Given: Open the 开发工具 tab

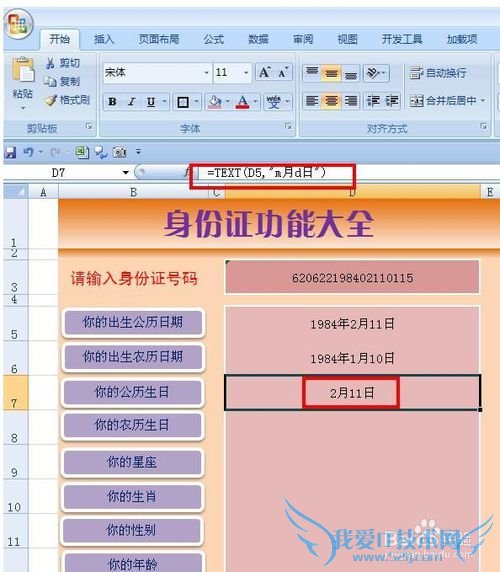Looking at the screenshot, I should coord(402,39).
